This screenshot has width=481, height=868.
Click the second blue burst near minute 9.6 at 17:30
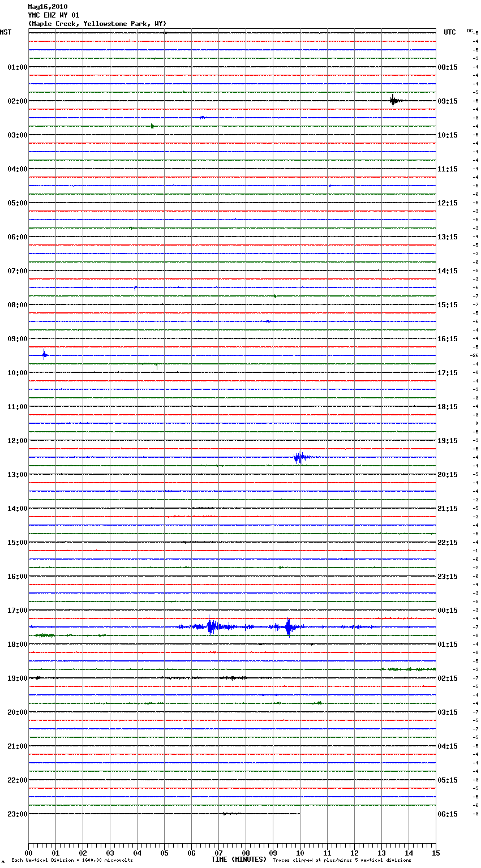click(289, 627)
